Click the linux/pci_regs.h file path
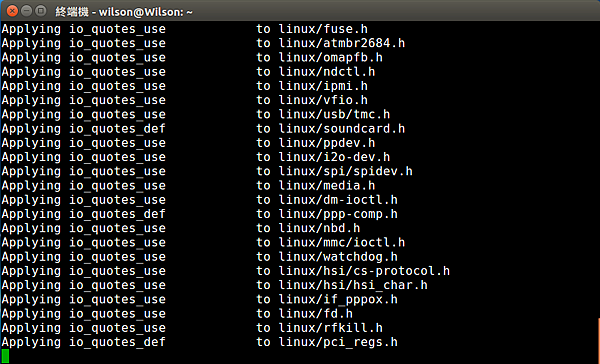Image resolution: width=600 pixels, height=364 pixels. pyautogui.click(x=338, y=342)
